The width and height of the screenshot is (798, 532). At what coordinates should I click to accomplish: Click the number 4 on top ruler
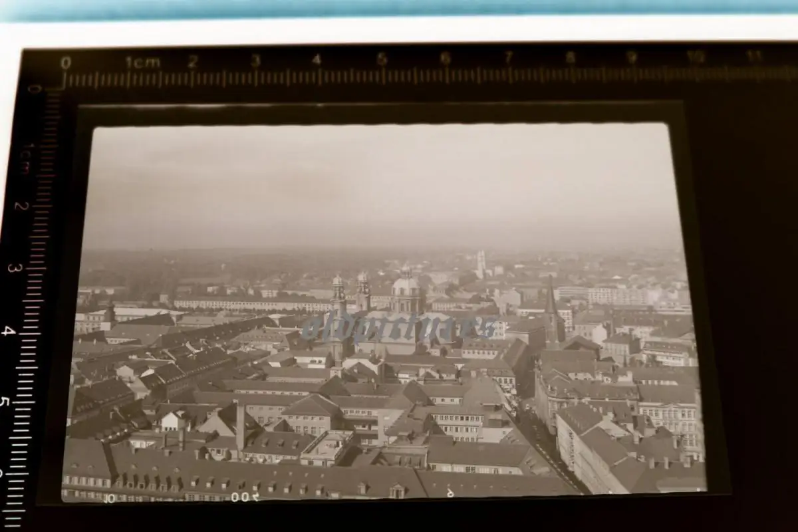point(317,61)
